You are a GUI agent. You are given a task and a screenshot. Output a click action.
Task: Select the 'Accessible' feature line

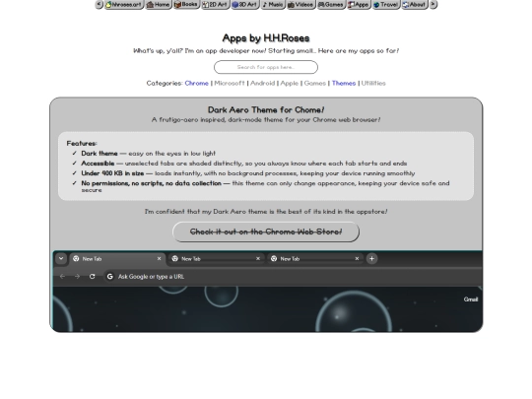click(244, 164)
